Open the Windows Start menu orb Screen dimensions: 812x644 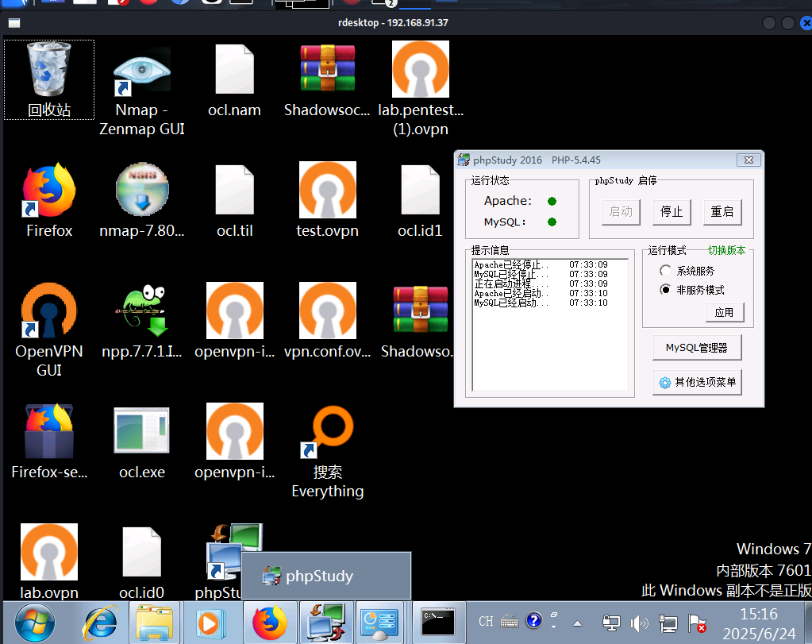(x=35, y=623)
